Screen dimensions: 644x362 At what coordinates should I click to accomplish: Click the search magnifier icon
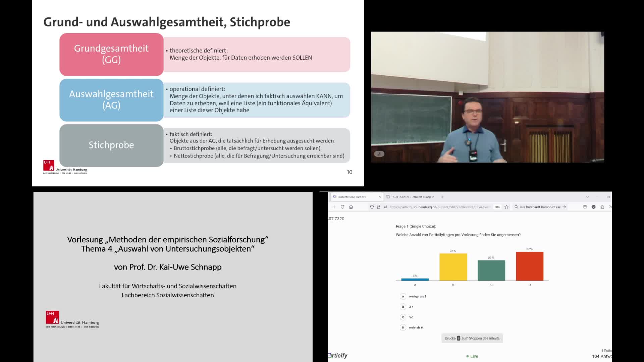point(517,207)
